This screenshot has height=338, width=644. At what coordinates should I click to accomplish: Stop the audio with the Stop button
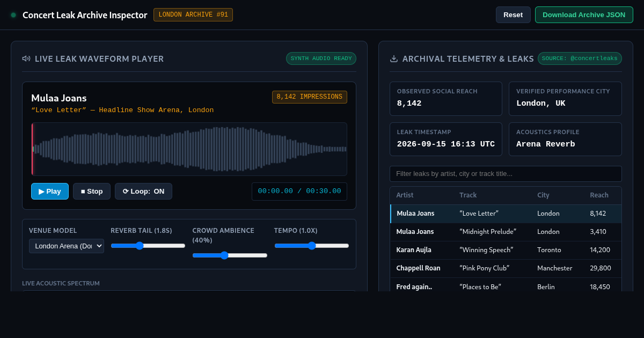point(92,191)
